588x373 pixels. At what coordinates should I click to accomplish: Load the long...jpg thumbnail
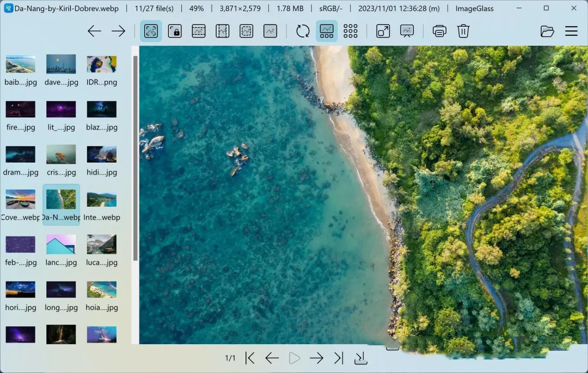[x=61, y=295]
